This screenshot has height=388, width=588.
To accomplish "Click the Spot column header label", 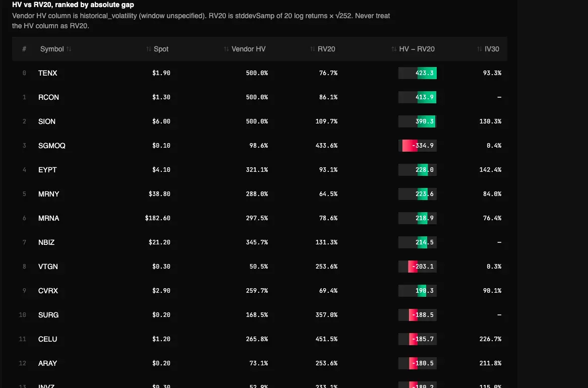I will (161, 49).
